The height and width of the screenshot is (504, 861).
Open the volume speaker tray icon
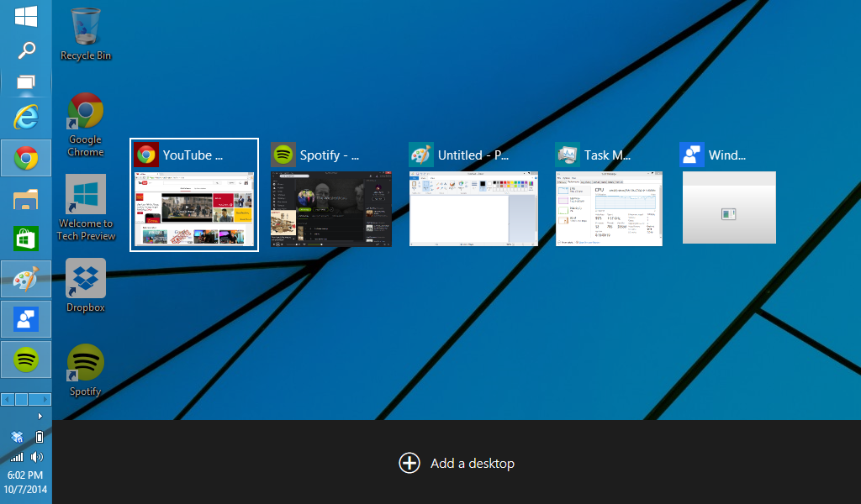point(37,457)
